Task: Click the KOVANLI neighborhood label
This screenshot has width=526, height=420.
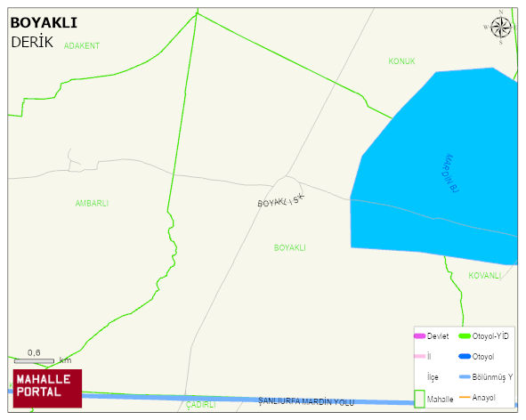Action: pos(484,276)
